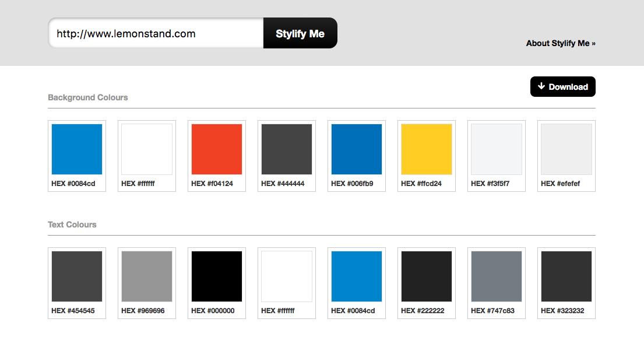The height and width of the screenshot is (340, 644).
Task: Choose the dark gray #444444 background swatch
Action: point(287,149)
